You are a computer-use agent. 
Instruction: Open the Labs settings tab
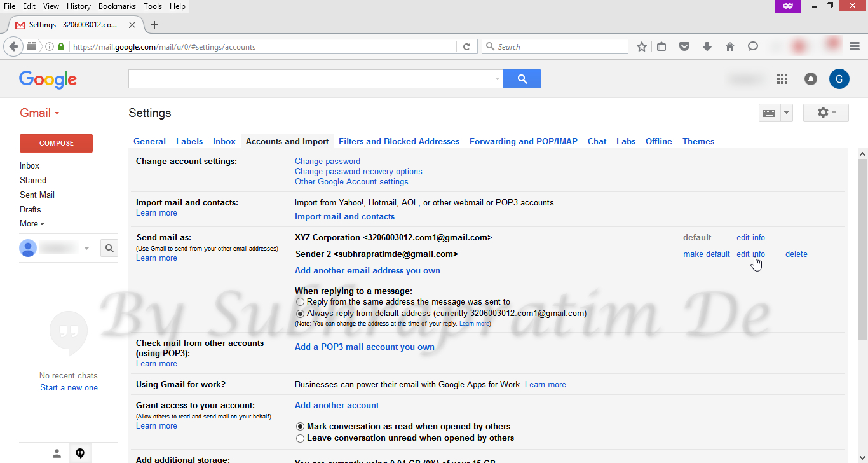(626, 142)
